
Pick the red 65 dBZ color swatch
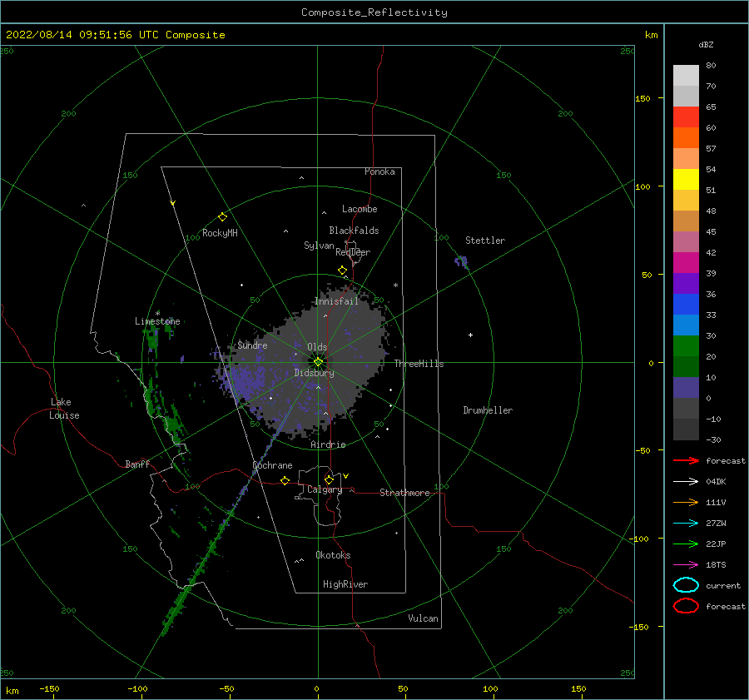pyautogui.click(x=686, y=117)
